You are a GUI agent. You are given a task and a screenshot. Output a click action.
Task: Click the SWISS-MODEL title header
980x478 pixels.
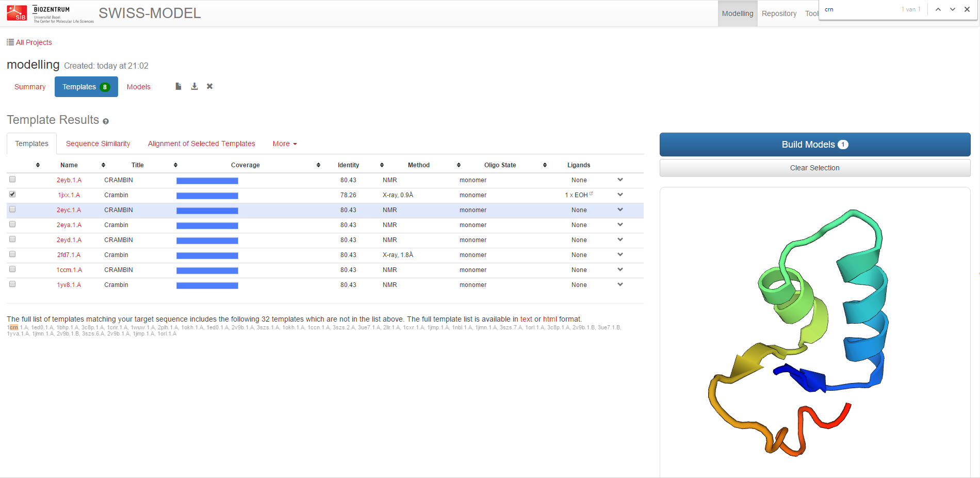tap(150, 13)
